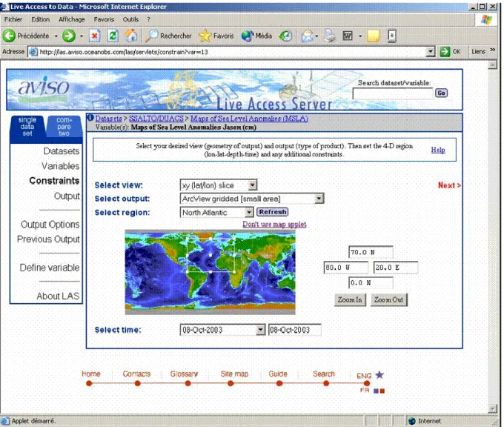Click the yellow Discuss note icon
The width and height of the screenshot is (504, 427).
373,36
